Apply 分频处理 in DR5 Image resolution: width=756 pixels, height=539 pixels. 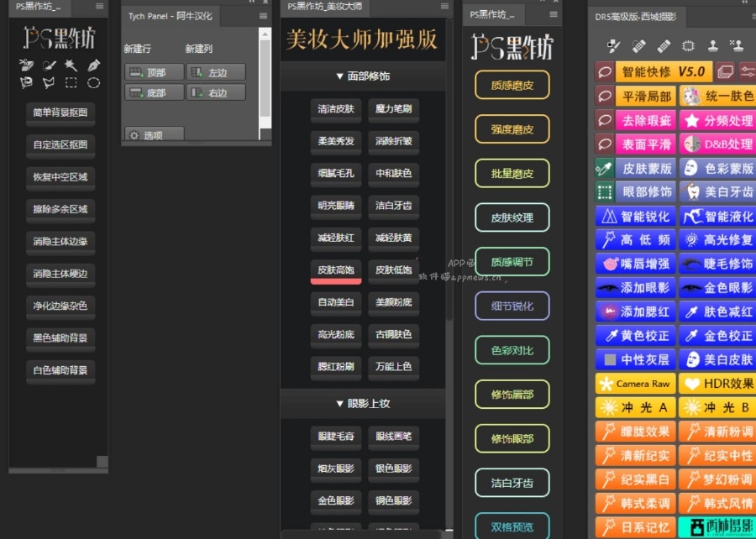717,120
